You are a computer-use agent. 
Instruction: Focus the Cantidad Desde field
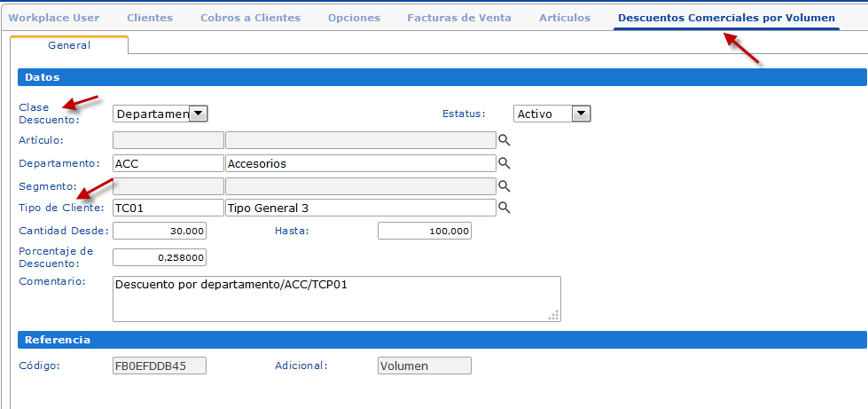pos(160,231)
